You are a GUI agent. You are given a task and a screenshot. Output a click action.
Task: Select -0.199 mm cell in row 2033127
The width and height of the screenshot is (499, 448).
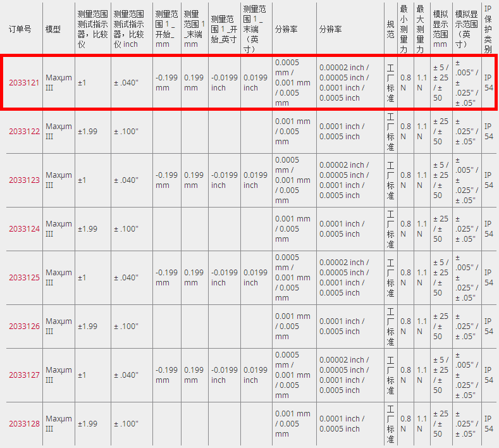166,375
